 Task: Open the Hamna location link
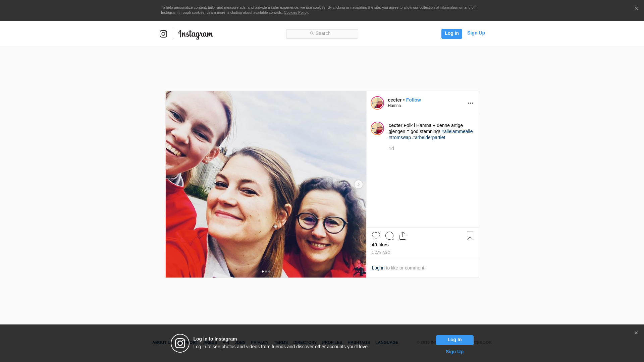click(394, 106)
